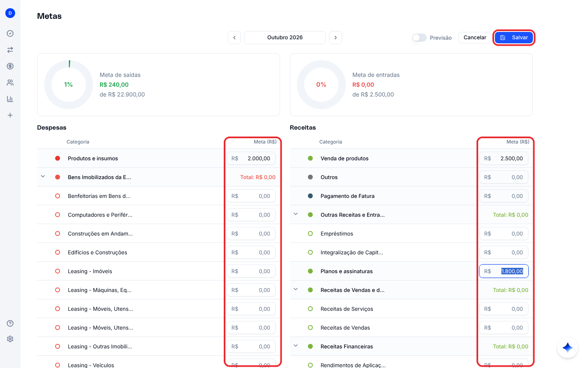Collapse the Receitas Financeiras group
This screenshot has width=588, height=368.
(296, 346)
